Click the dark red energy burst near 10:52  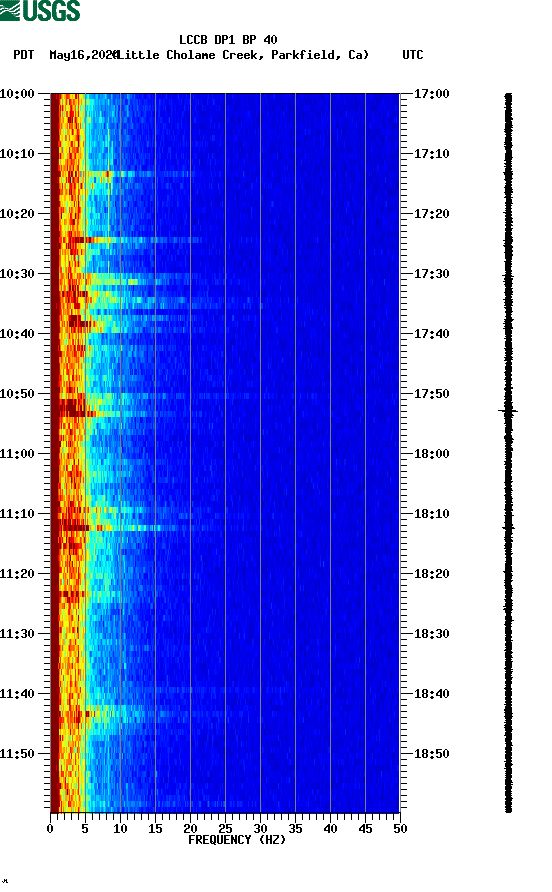(72, 408)
